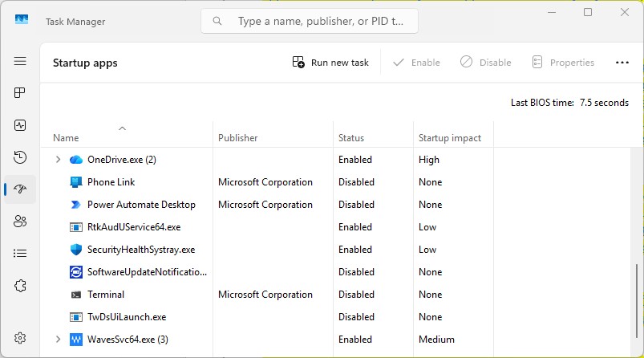The width and height of the screenshot is (644, 358).
Task: Click the High impact value for OneDrive
Action: (x=429, y=160)
